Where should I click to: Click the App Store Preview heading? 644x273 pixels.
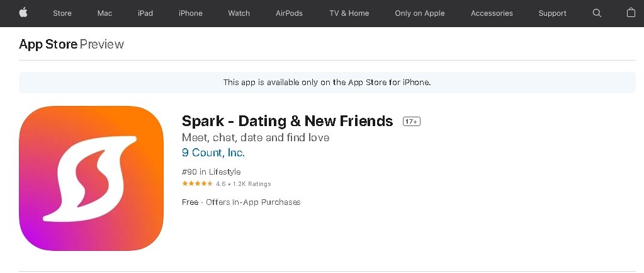(72, 44)
